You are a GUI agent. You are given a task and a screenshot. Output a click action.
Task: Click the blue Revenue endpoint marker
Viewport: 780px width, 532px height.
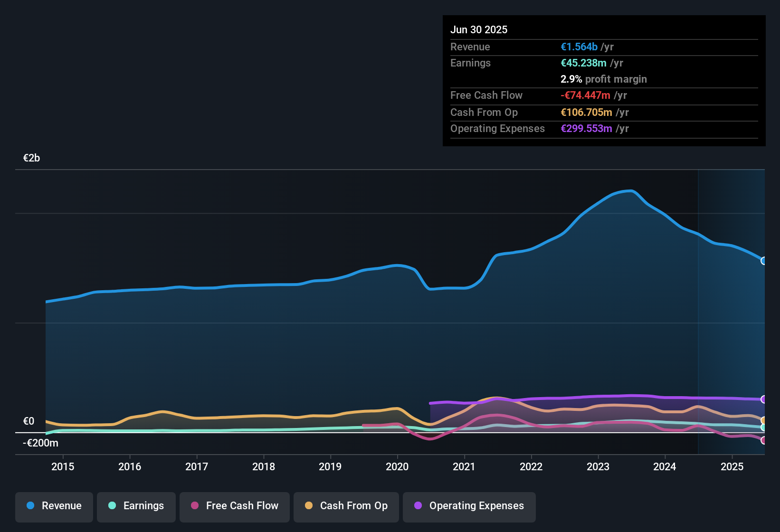(x=764, y=261)
